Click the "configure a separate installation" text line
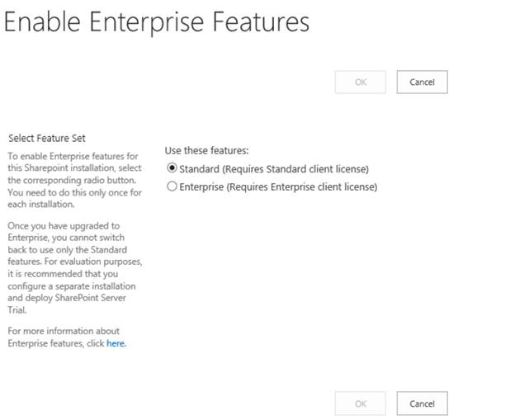The width and height of the screenshot is (515, 420). click(x=69, y=286)
